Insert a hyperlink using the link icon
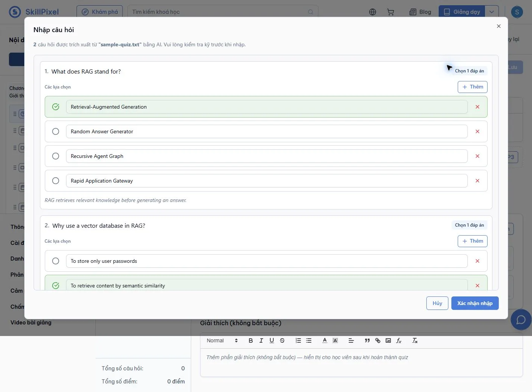 [378, 340]
